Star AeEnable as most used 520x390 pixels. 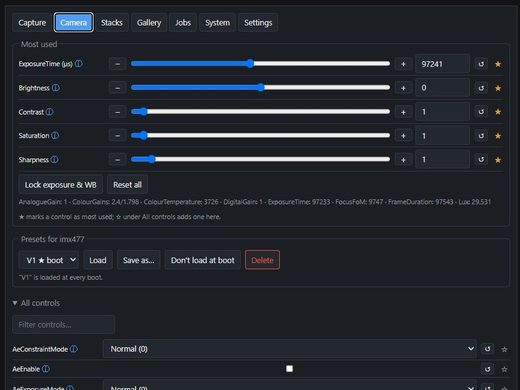point(504,369)
